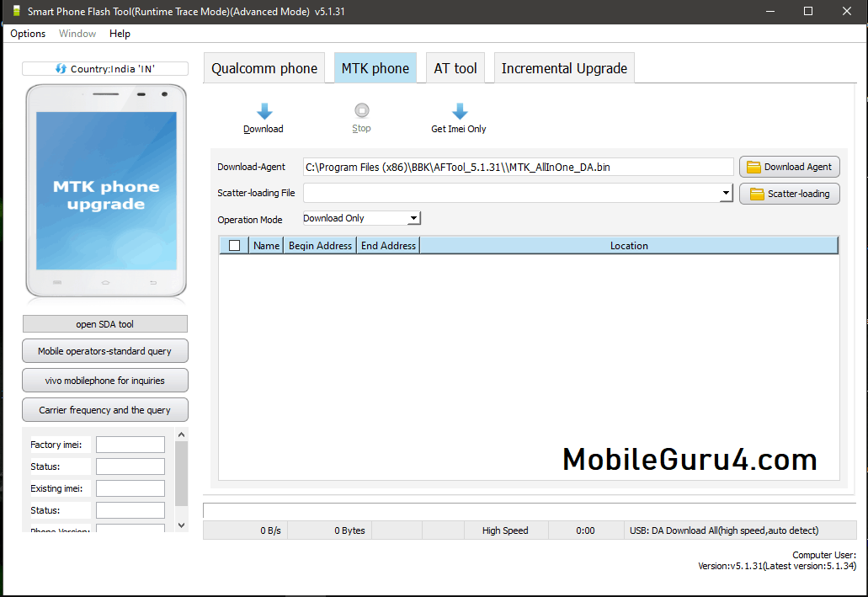
Task: Open the Window menu
Action: click(x=77, y=34)
